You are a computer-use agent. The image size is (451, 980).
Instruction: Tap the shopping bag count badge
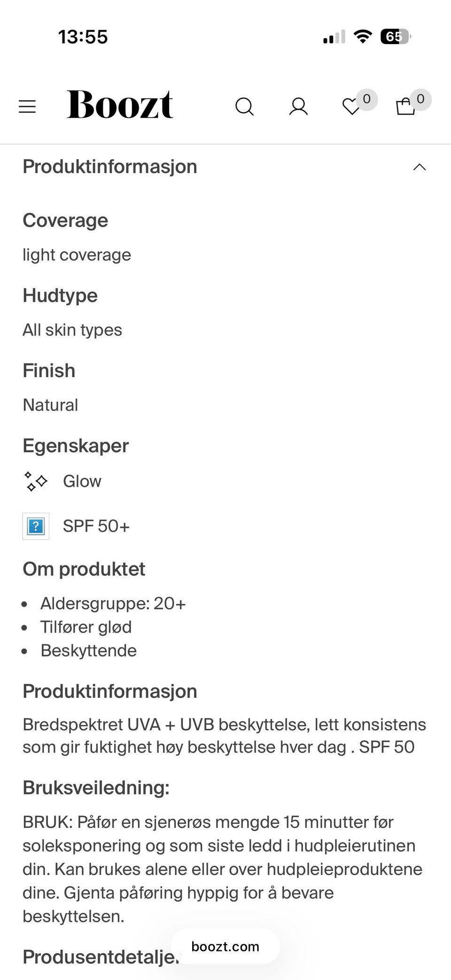tap(420, 99)
